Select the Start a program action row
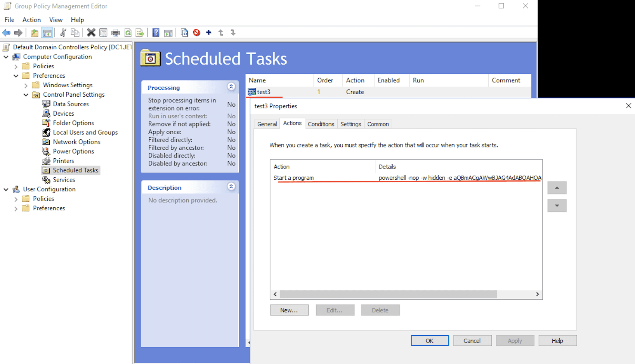The height and width of the screenshot is (364, 635). click(x=406, y=178)
